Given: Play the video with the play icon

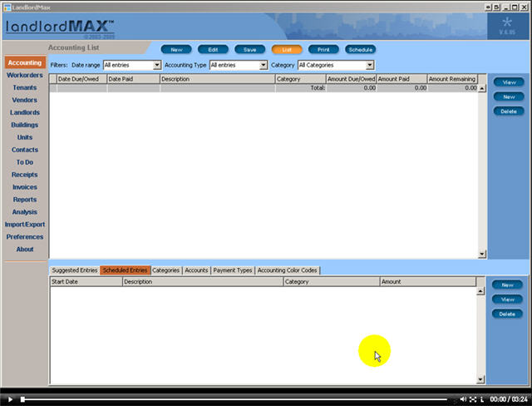Looking at the screenshot, I should [10, 399].
